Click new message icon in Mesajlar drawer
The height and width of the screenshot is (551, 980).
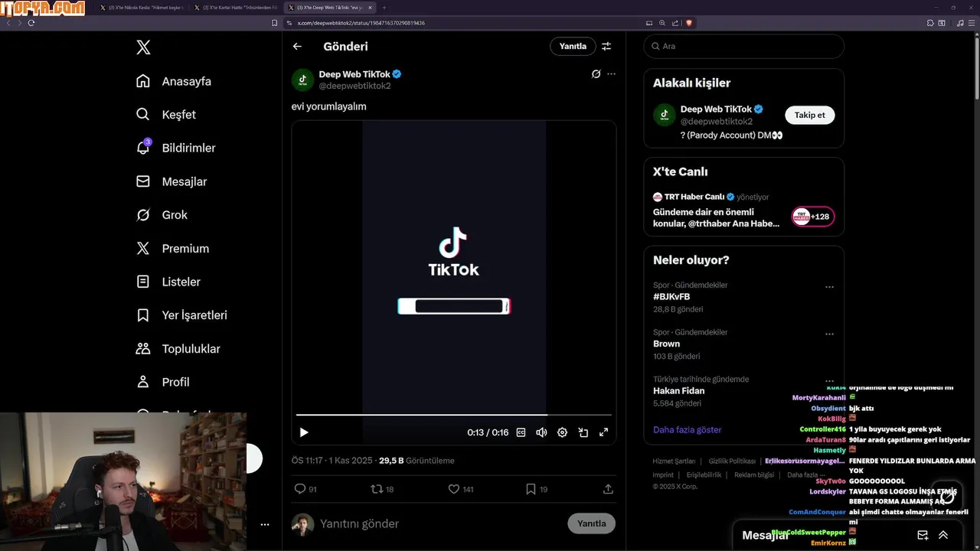pyautogui.click(x=923, y=535)
